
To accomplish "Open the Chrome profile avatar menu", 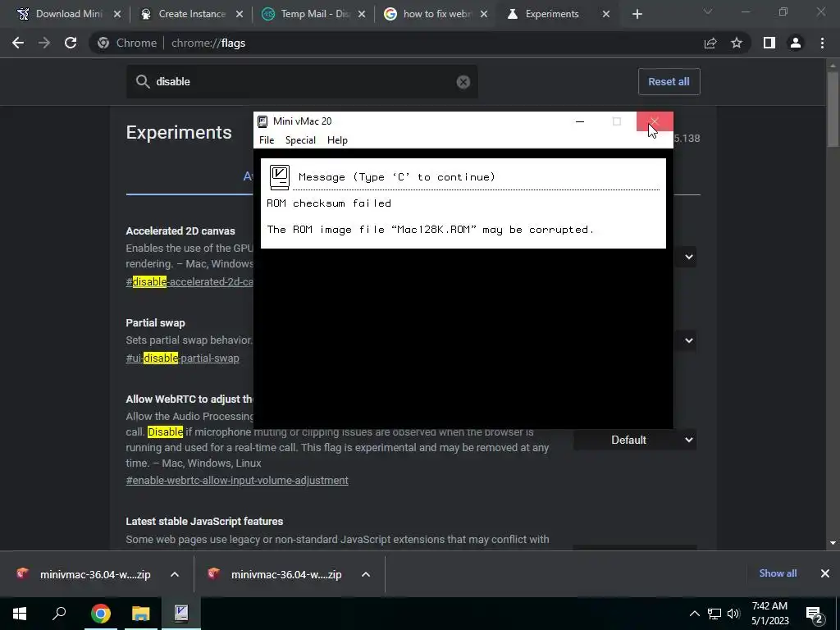I will [796, 43].
